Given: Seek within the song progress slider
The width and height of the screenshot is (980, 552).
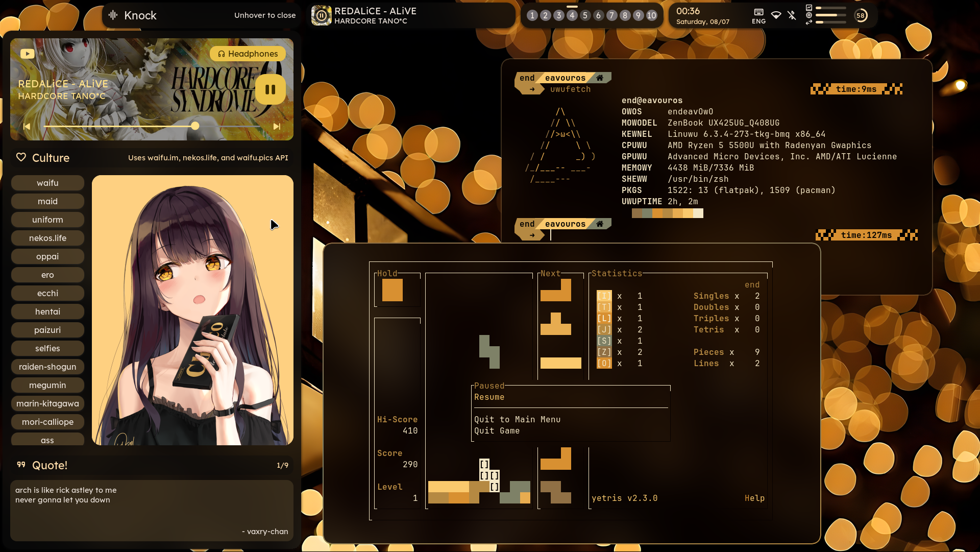Looking at the screenshot, I should (195, 126).
